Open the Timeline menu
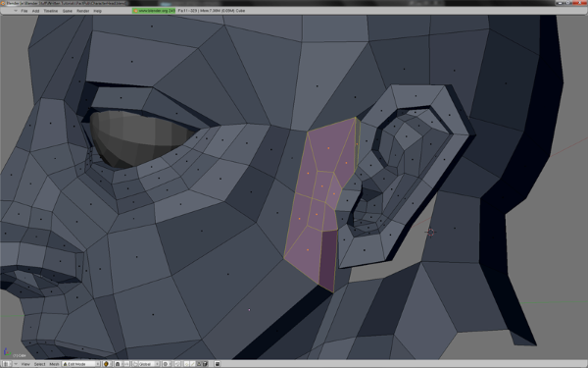The image size is (588, 368). pos(51,11)
